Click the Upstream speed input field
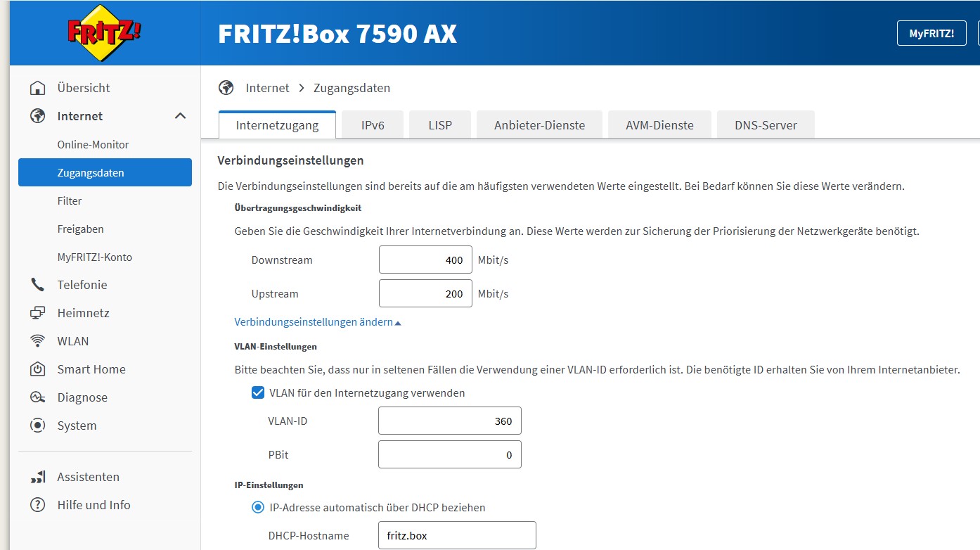This screenshot has height=550, width=980. (x=425, y=293)
